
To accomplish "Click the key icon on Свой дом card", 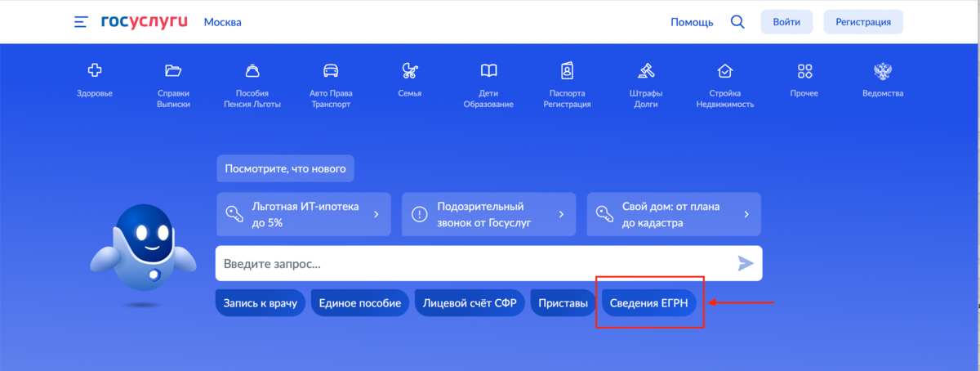I will click(604, 214).
